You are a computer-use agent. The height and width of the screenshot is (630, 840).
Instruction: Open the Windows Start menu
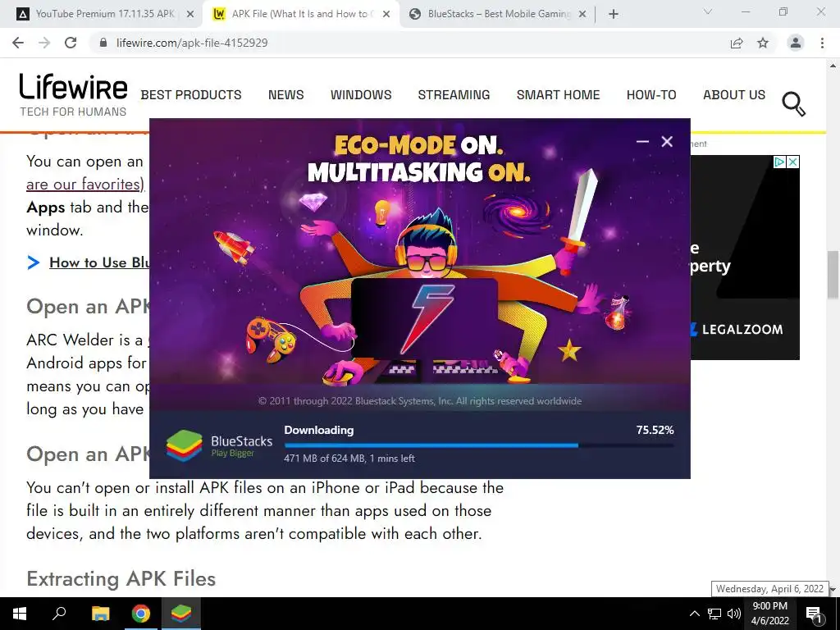click(x=20, y=614)
